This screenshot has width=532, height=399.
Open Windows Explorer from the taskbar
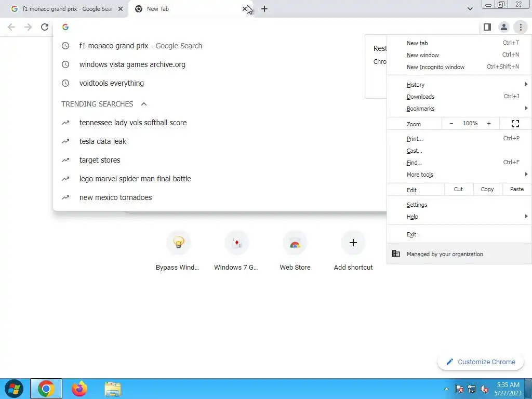pyautogui.click(x=113, y=389)
